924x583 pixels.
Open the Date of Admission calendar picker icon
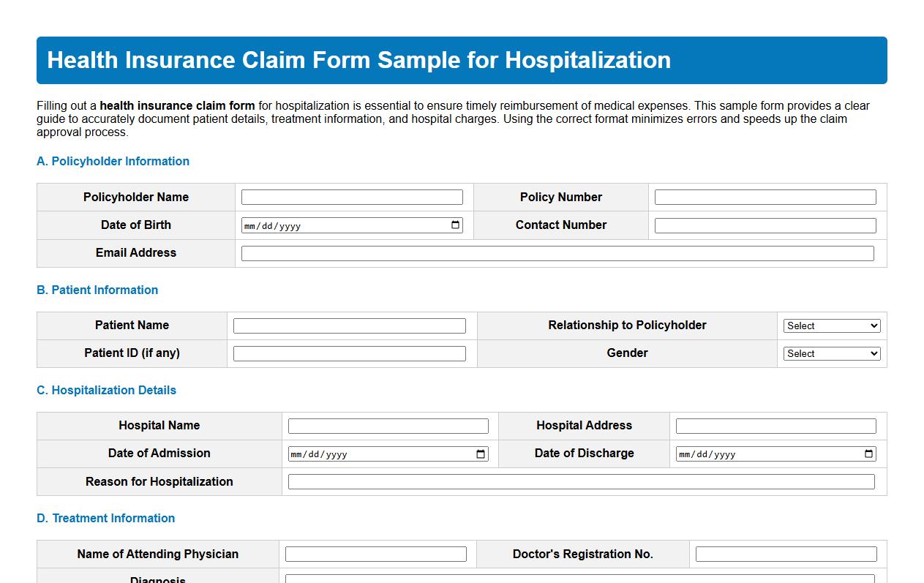pyautogui.click(x=481, y=454)
